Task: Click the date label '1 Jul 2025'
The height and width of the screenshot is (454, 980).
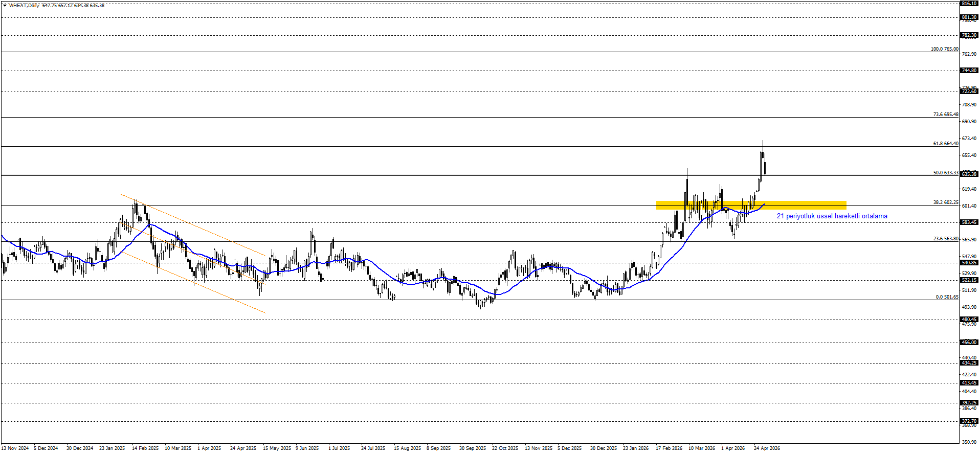Action: (339, 448)
